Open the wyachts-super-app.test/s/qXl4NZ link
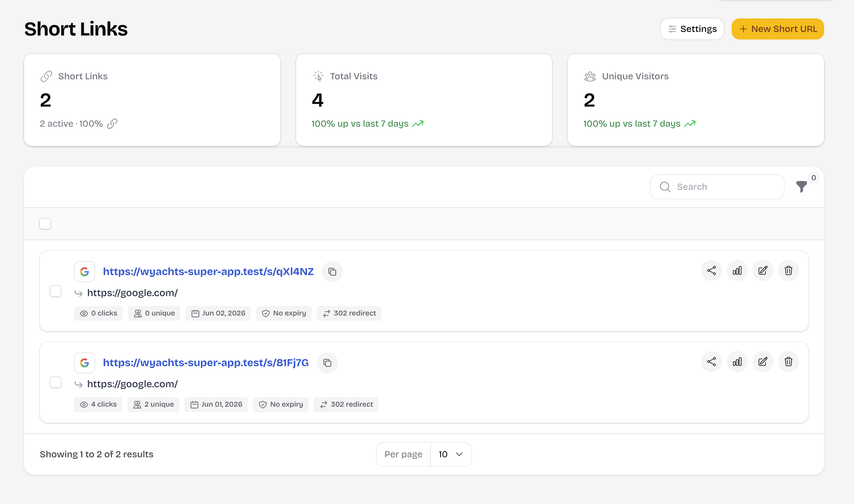Screen dimensions: 854x504 point(208,272)
